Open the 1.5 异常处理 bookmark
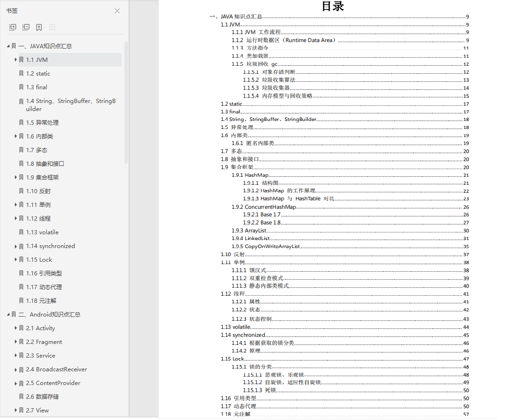 point(43,123)
